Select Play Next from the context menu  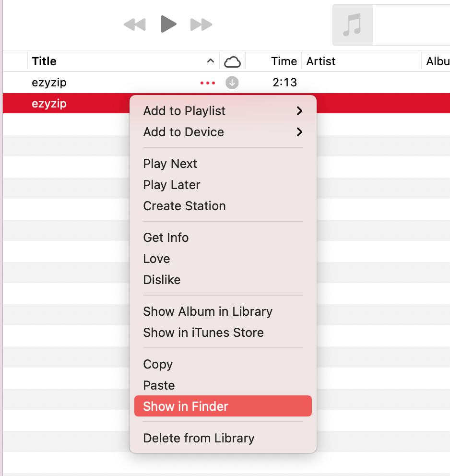pyautogui.click(x=170, y=164)
